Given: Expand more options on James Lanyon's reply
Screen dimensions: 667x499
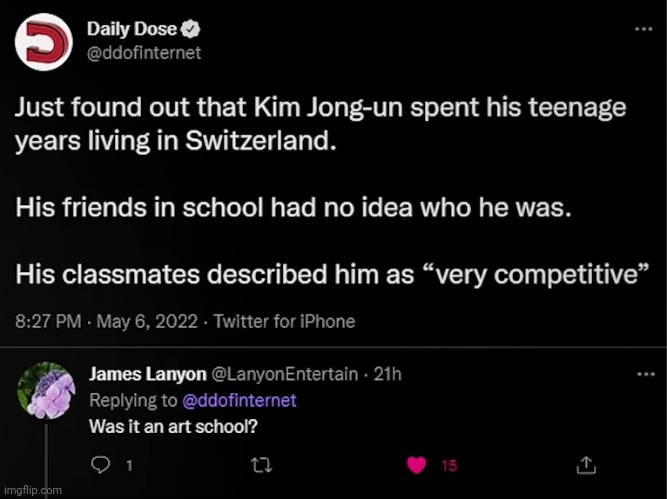Looking at the screenshot, I should [644, 372].
